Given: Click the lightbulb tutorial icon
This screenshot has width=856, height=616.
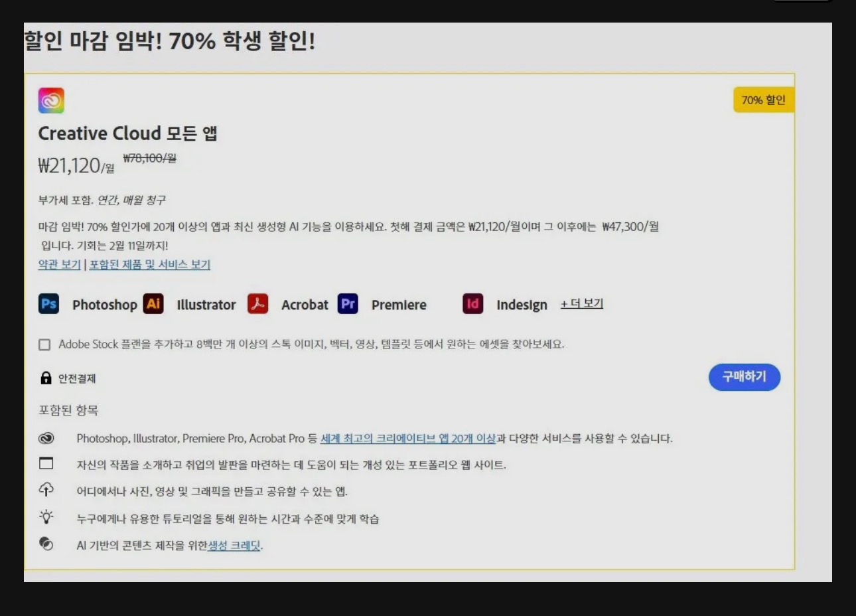Looking at the screenshot, I should click(x=46, y=516).
